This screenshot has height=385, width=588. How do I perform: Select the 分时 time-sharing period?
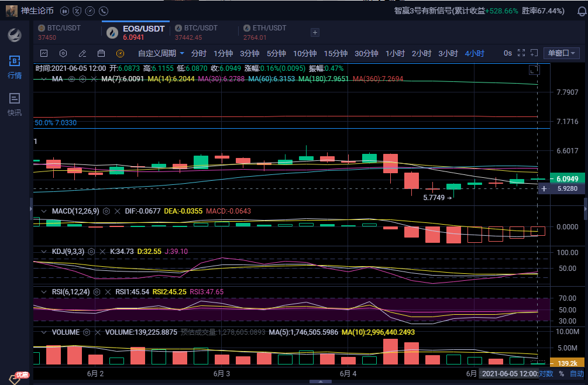(198, 53)
